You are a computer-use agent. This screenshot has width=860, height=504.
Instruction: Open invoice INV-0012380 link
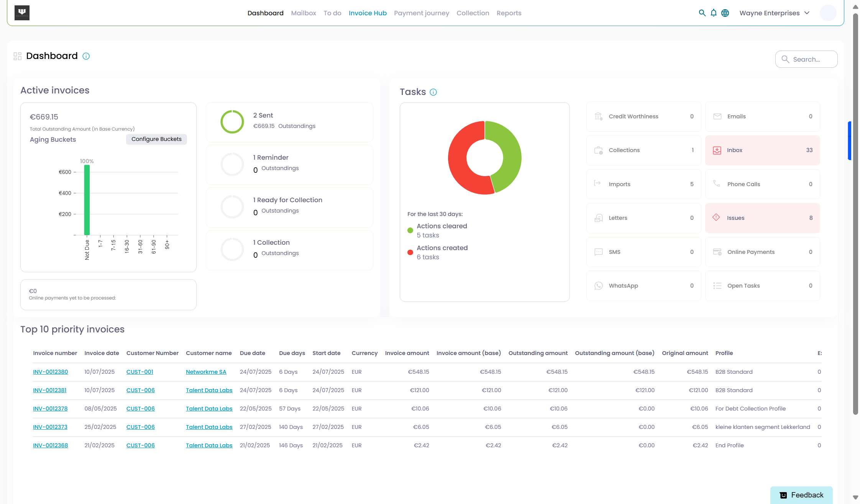51,372
